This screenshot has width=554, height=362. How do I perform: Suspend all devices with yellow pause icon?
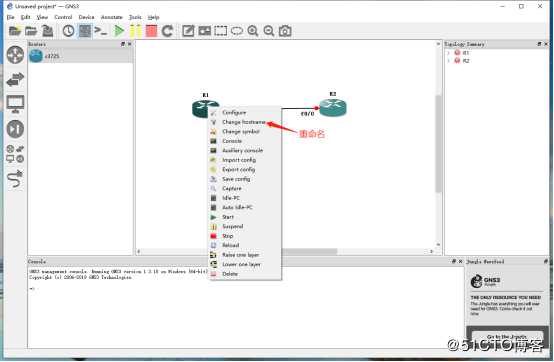pyautogui.click(x=135, y=31)
